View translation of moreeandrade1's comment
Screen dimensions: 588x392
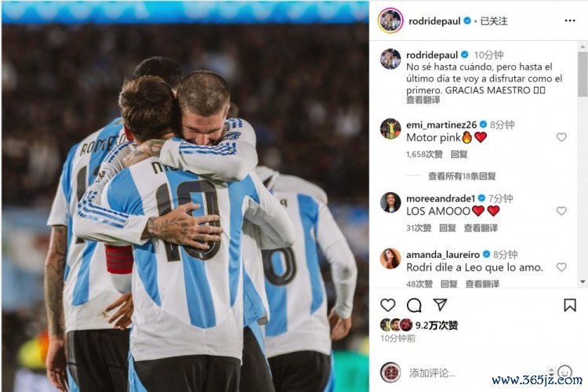(481, 227)
